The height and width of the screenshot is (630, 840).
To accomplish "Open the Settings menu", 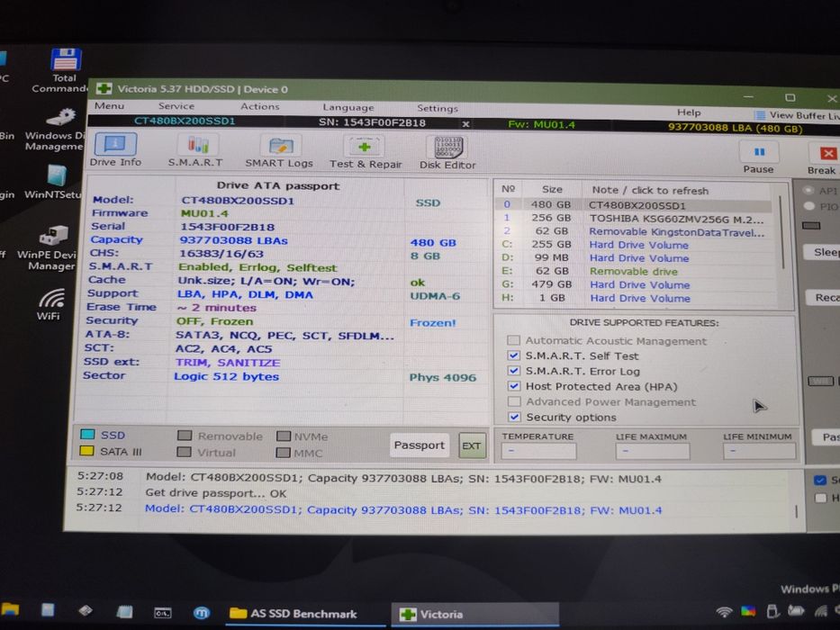I will click(x=438, y=108).
